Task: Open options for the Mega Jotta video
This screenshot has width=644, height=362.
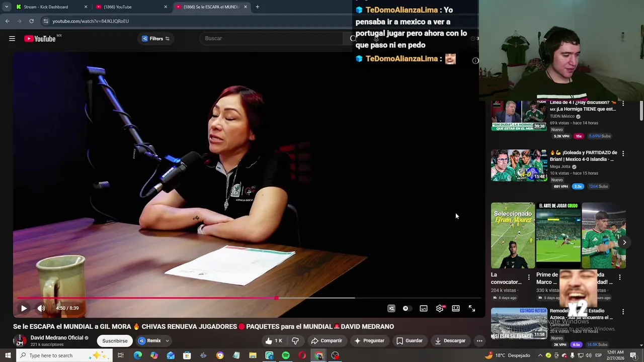Action: (x=623, y=153)
